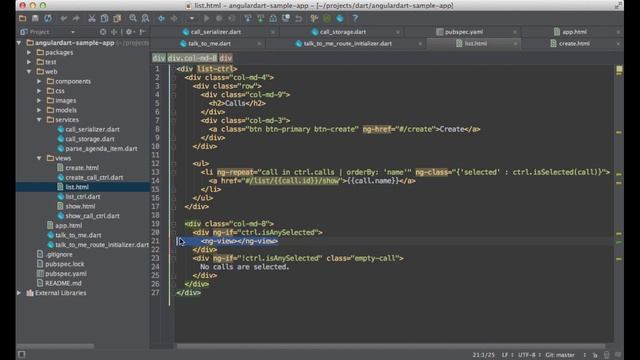Open the run configuration dropdown
The image size is (640, 360).
191,18
